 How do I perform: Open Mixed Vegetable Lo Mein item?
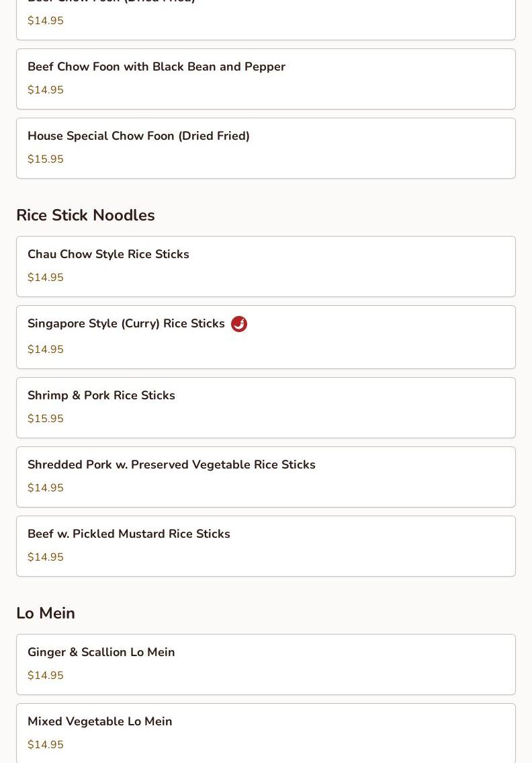pyautogui.click(x=100, y=722)
